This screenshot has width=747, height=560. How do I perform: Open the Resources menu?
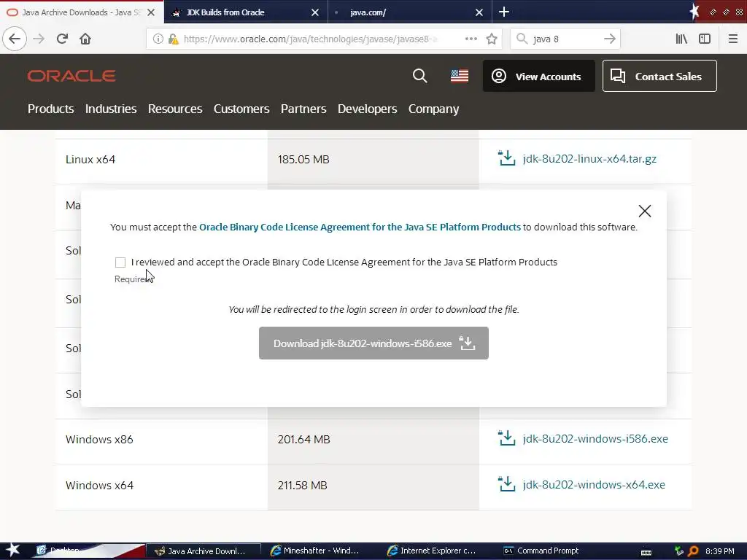pyautogui.click(x=175, y=109)
